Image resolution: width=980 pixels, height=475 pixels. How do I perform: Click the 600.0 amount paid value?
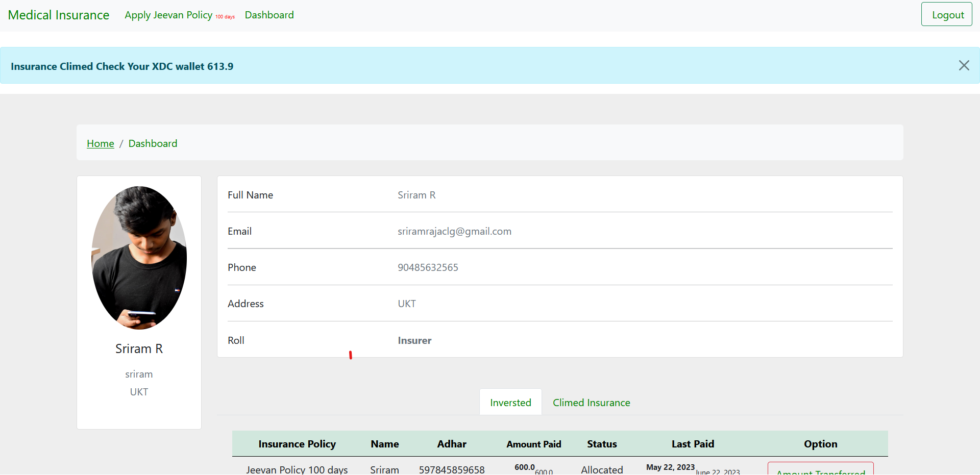click(525, 467)
